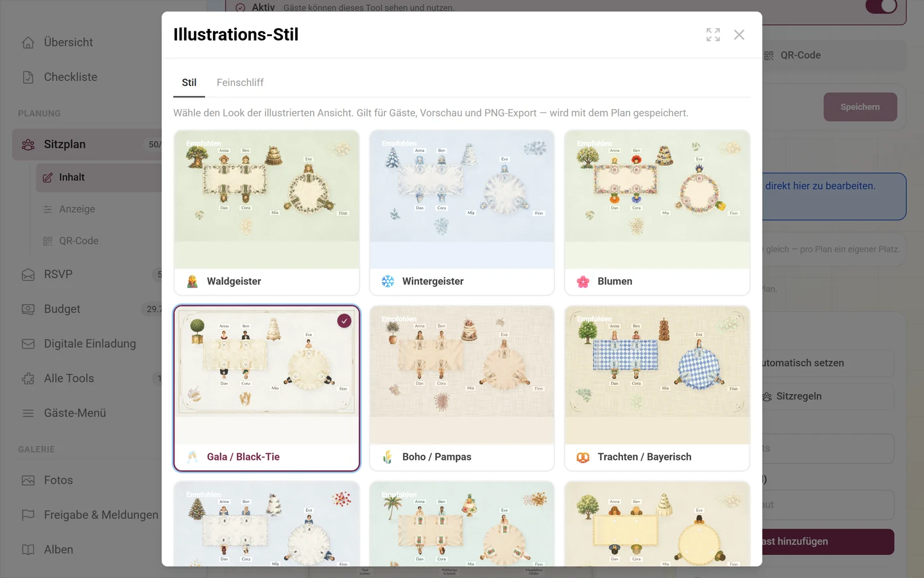Close the Illustrations-Stil dialog
This screenshot has width=924, height=578.
click(x=739, y=35)
